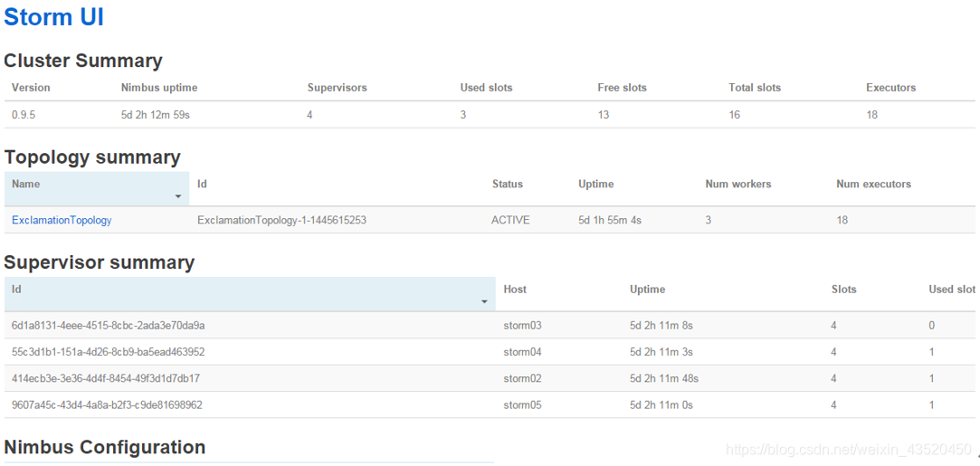Viewport: 980px width, 466px height.
Task: Toggle sort arrow in Supervisor Id header
Action: (484, 301)
